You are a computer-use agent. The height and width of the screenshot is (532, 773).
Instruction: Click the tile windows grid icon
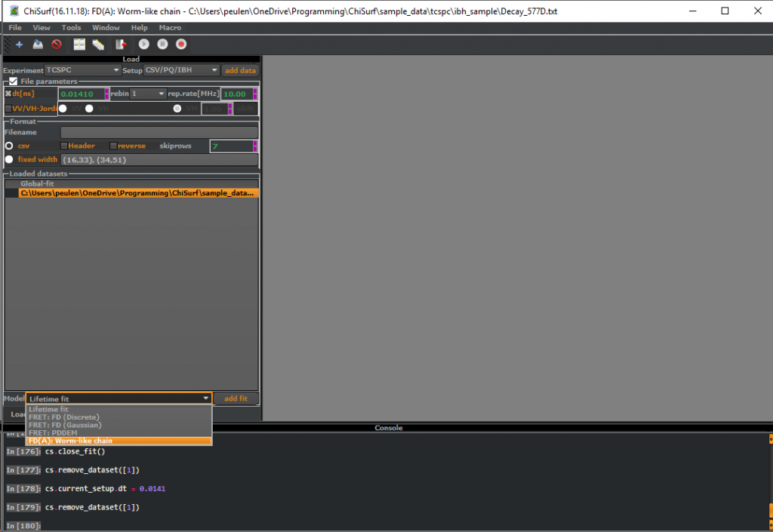(79, 45)
